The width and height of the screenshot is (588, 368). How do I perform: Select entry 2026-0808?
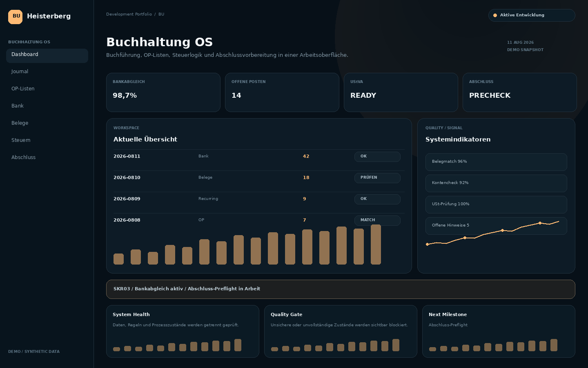pyautogui.click(x=127, y=220)
